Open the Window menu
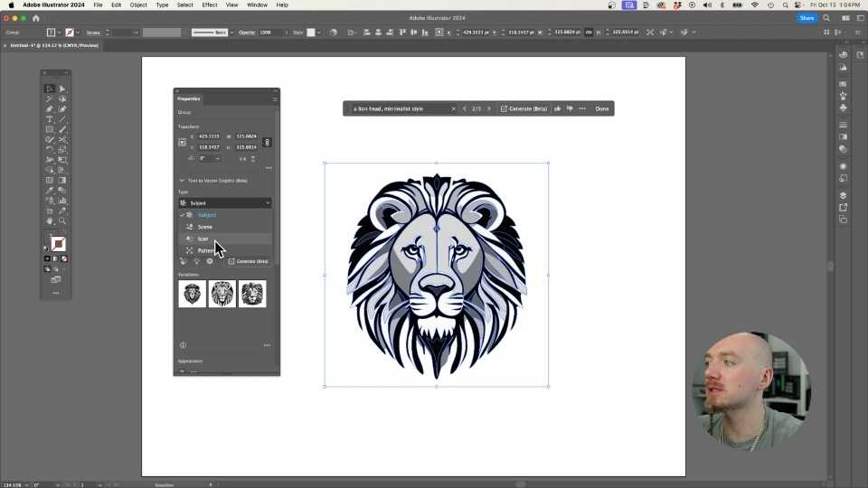The width and height of the screenshot is (868, 488). tap(257, 5)
